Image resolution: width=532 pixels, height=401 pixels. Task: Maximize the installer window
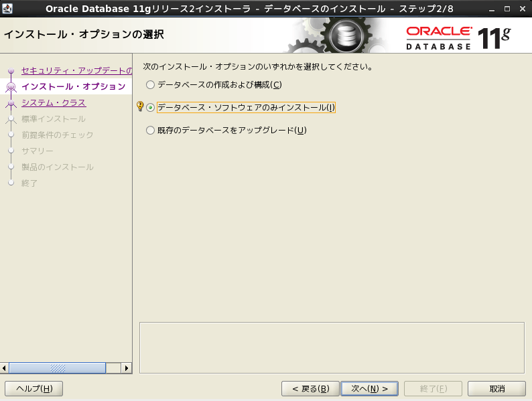point(507,9)
